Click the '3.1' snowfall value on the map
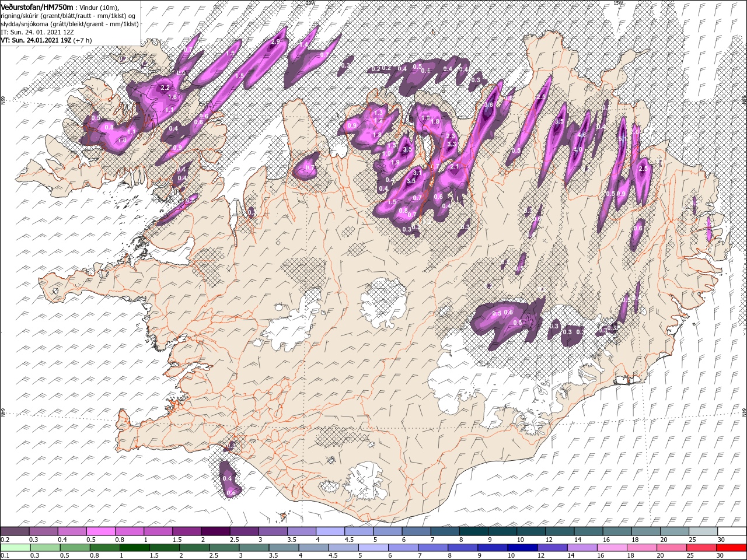The image size is (747, 560). 417,173
